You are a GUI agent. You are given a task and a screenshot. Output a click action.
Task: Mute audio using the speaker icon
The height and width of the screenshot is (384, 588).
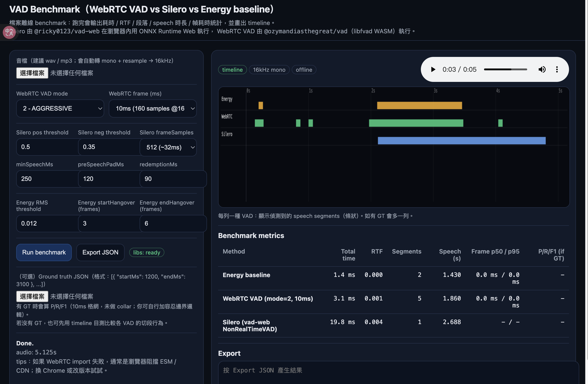pyautogui.click(x=542, y=69)
